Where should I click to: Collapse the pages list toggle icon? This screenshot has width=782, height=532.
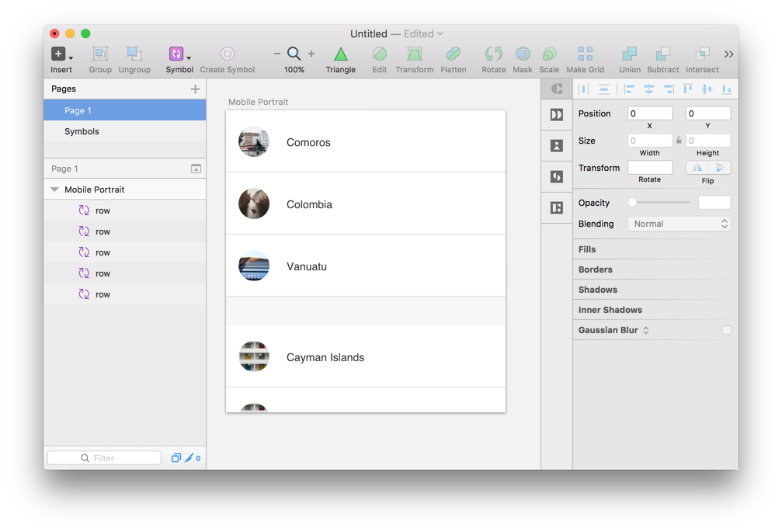[196, 169]
